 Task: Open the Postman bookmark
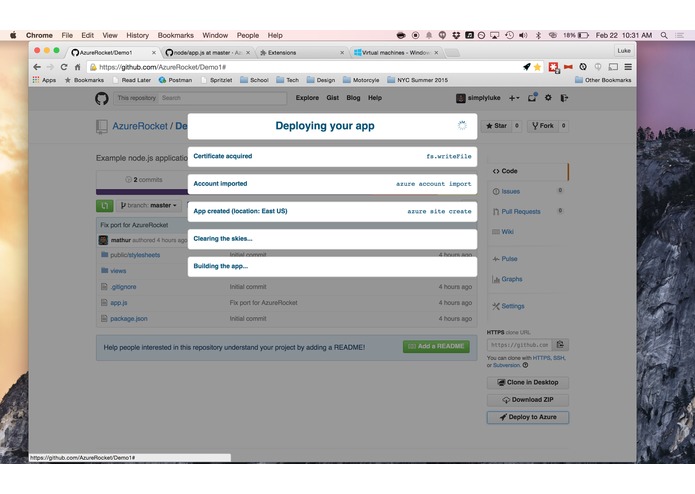(x=176, y=80)
